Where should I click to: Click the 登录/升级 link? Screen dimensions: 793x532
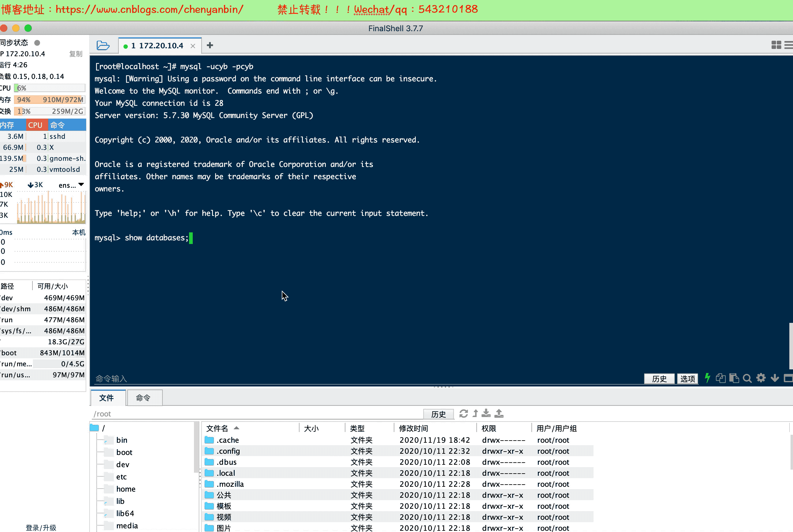click(41, 528)
